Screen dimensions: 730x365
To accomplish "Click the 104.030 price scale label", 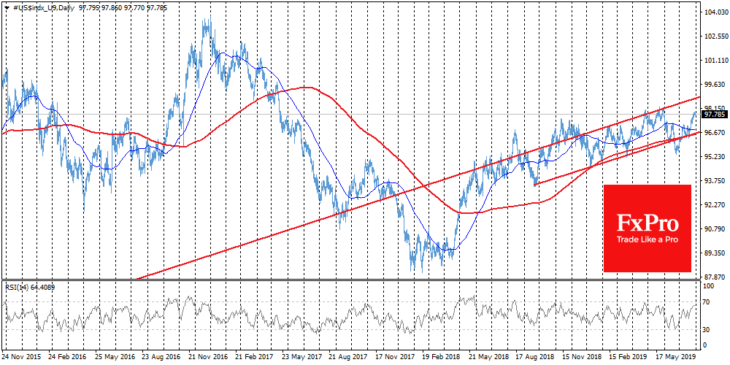I will pyautogui.click(x=715, y=13).
